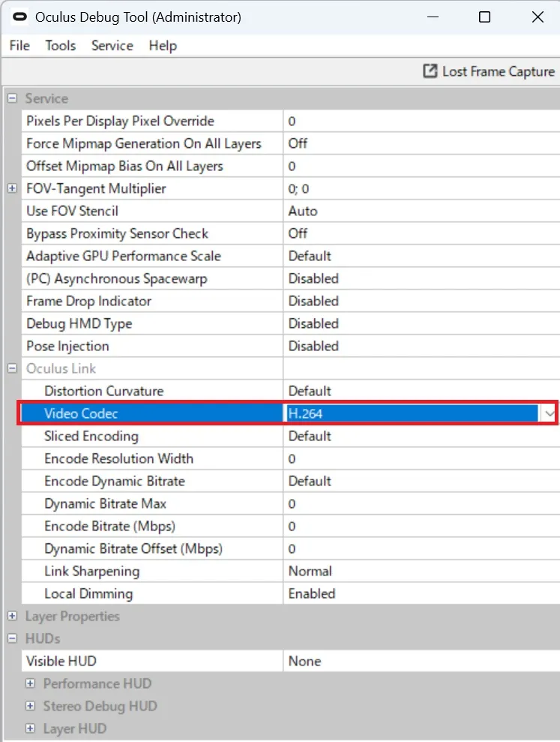The width and height of the screenshot is (560, 742).
Task: Click the Off value for Force Mipmap Generation
Action: click(x=298, y=143)
